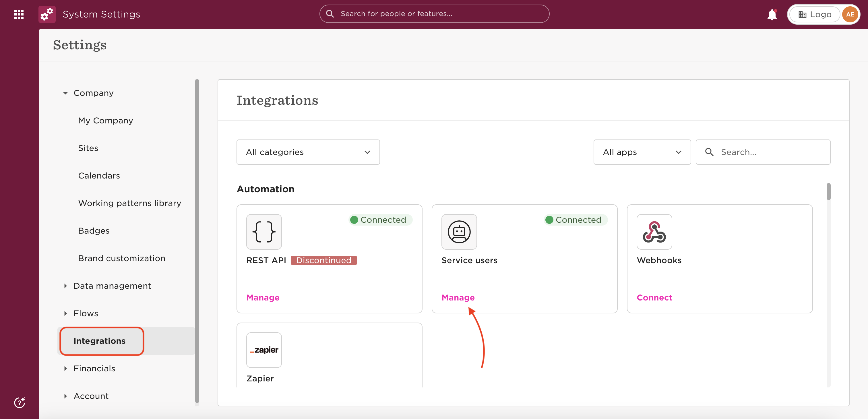868x419 pixels.
Task: Click the settings sidebar scrollbar
Action: [197, 241]
